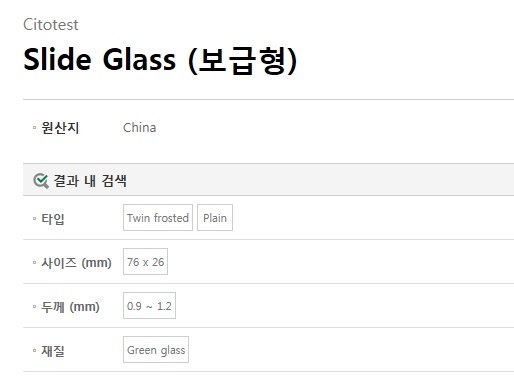Open the Citotest brand link

(51, 25)
